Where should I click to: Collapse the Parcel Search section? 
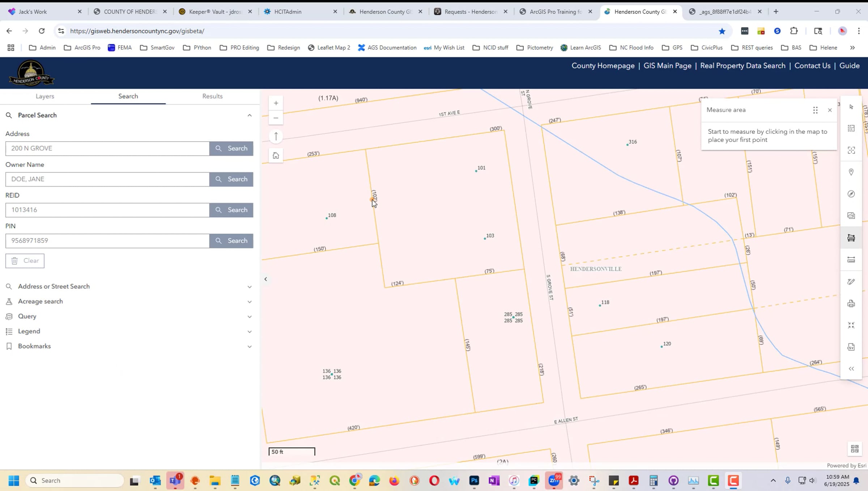(x=250, y=115)
